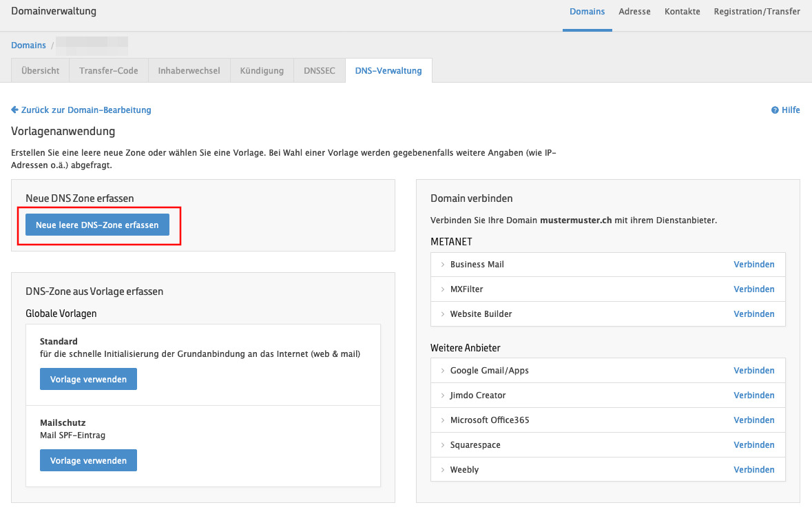Click Verbinden link for Squarespace
Image resolution: width=812 pixels, height=514 pixels.
(753, 445)
